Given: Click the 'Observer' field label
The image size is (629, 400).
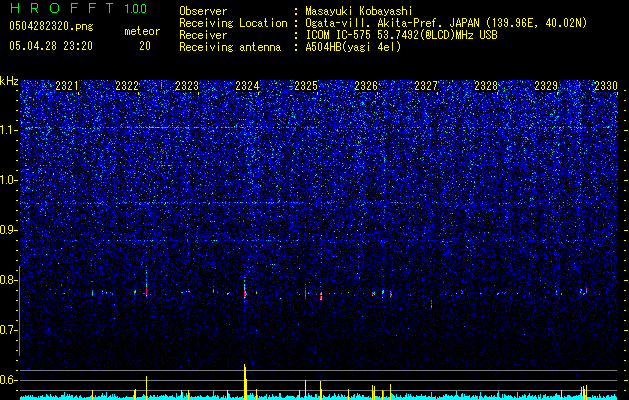Looking at the screenshot, I should (x=203, y=11).
